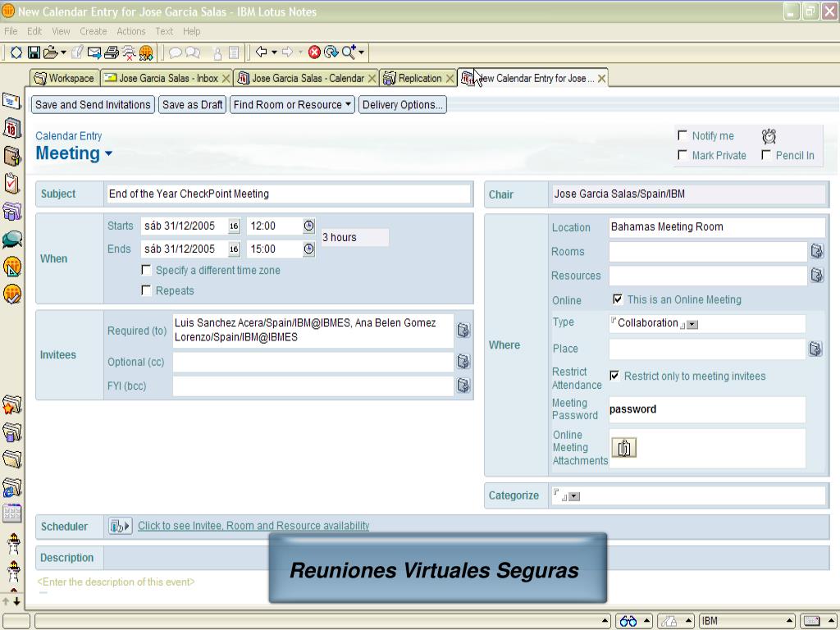Viewport: 840px width, 630px height.
Task: Click Delivery Options button
Action: coord(402,104)
